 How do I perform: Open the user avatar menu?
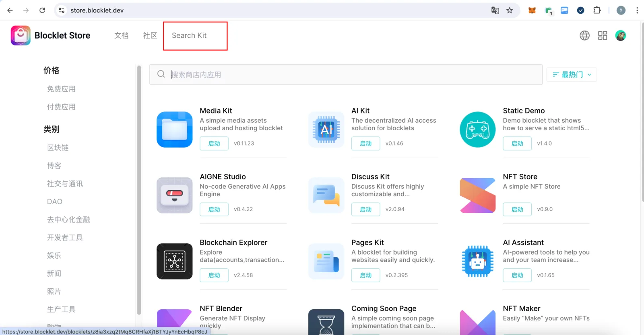pyautogui.click(x=621, y=35)
